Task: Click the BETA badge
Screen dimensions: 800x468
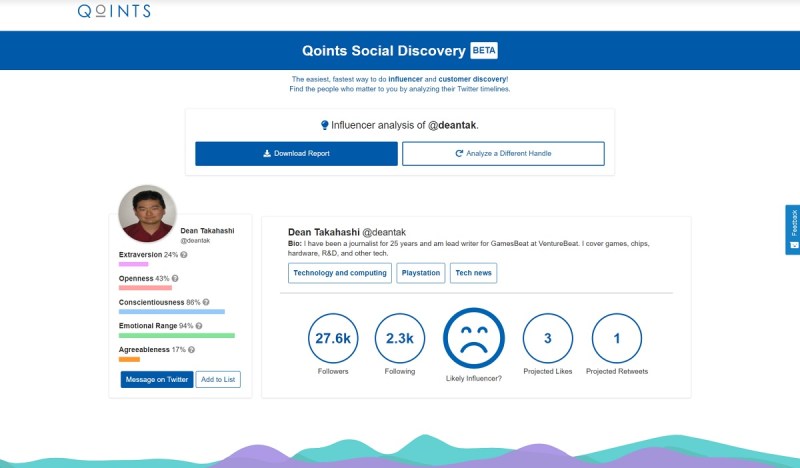Action: tap(484, 50)
